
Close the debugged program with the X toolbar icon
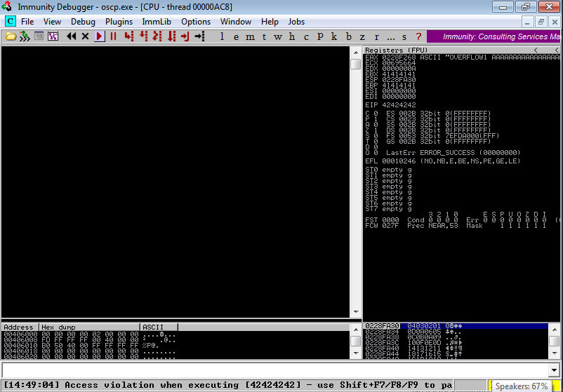point(85,36)
